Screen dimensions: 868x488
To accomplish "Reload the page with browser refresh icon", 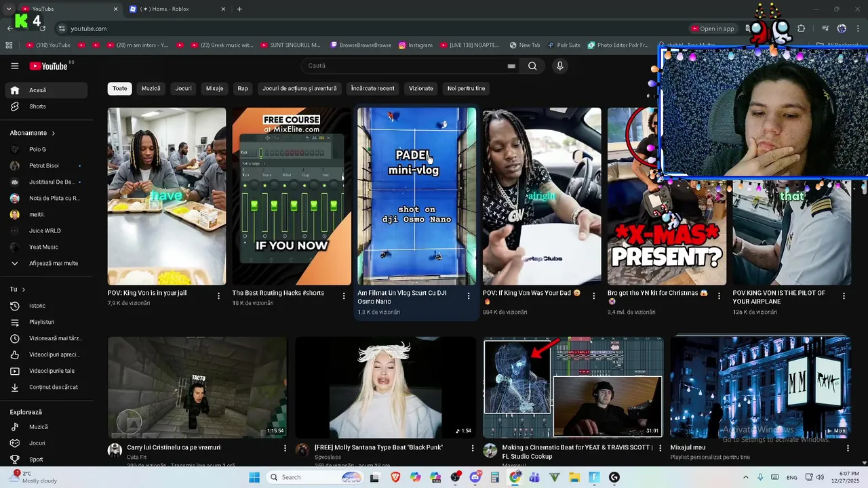I will (43, 28).
